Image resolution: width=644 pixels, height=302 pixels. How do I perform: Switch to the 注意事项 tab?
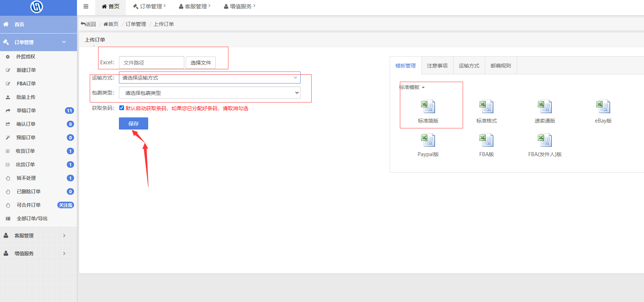click(437, 66)
